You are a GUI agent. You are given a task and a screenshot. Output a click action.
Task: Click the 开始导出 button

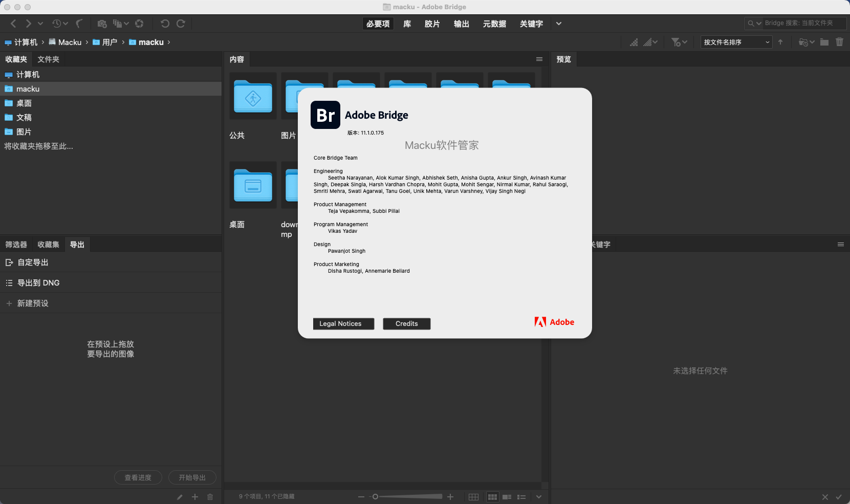point(192,477)
